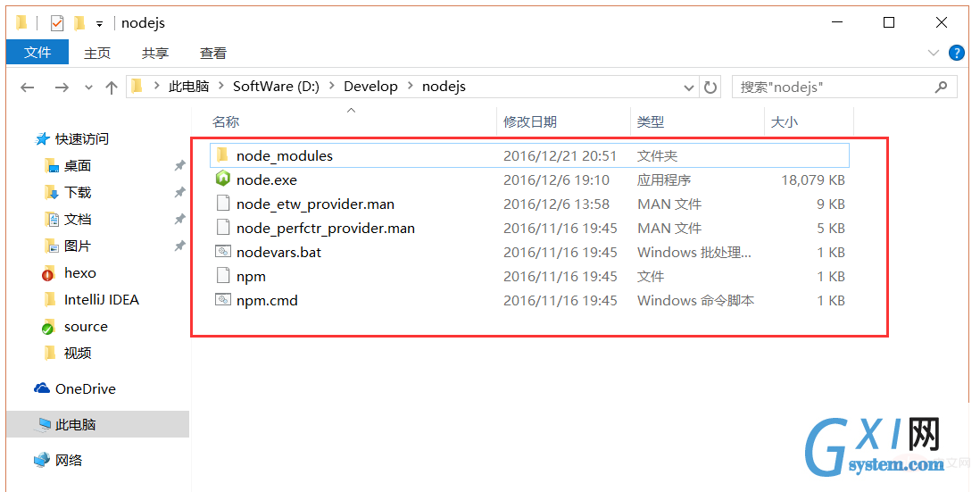Click 此电脑 in the address breadcrumb
Image resolution: width=980 pixels, height=492 pixels.
click(188, 87)
